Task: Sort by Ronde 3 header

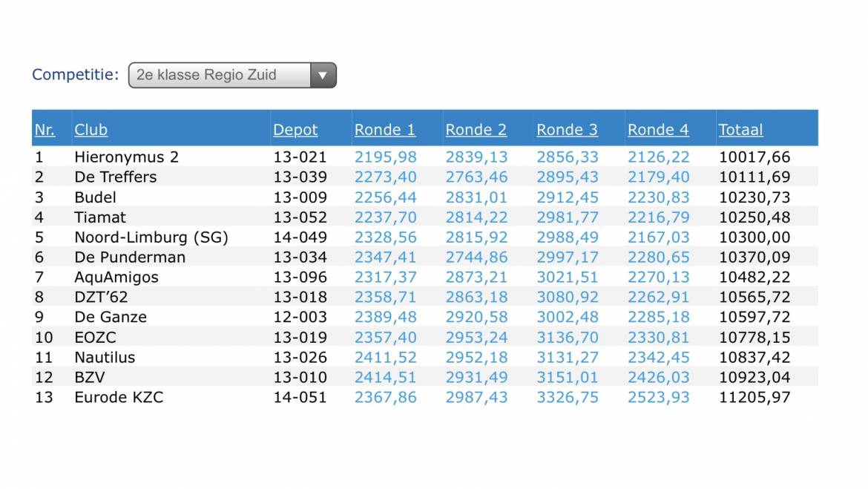Action: click(x=567, y=130)
